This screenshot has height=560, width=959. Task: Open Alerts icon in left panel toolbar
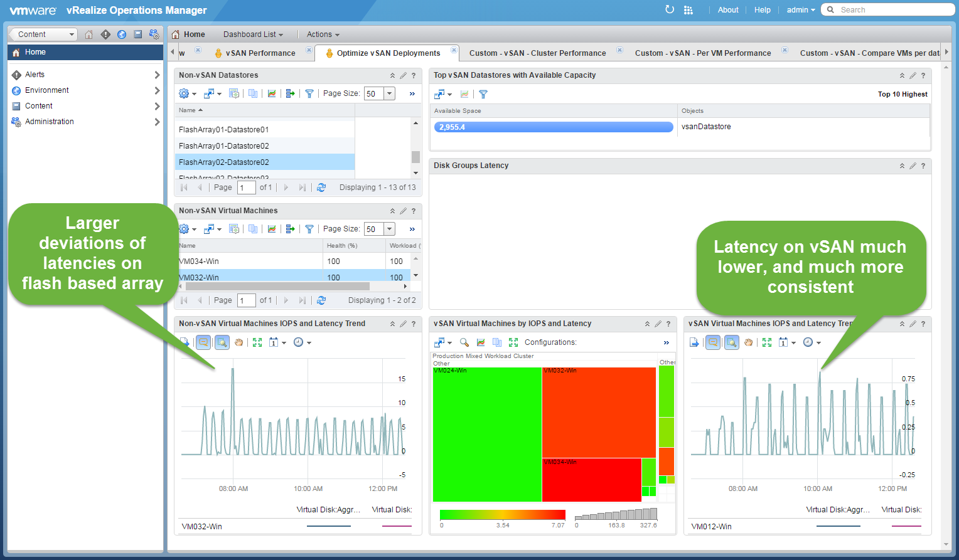coord(105,34)
